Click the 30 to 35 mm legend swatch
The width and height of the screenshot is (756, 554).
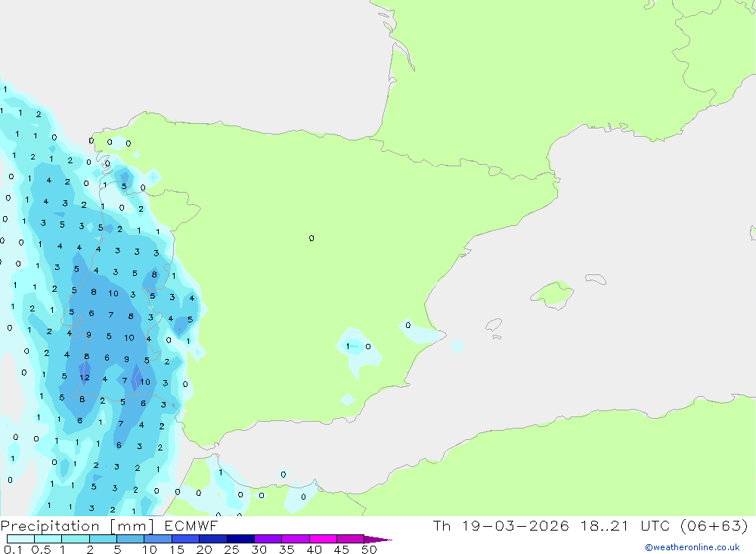tap(268, 539)
